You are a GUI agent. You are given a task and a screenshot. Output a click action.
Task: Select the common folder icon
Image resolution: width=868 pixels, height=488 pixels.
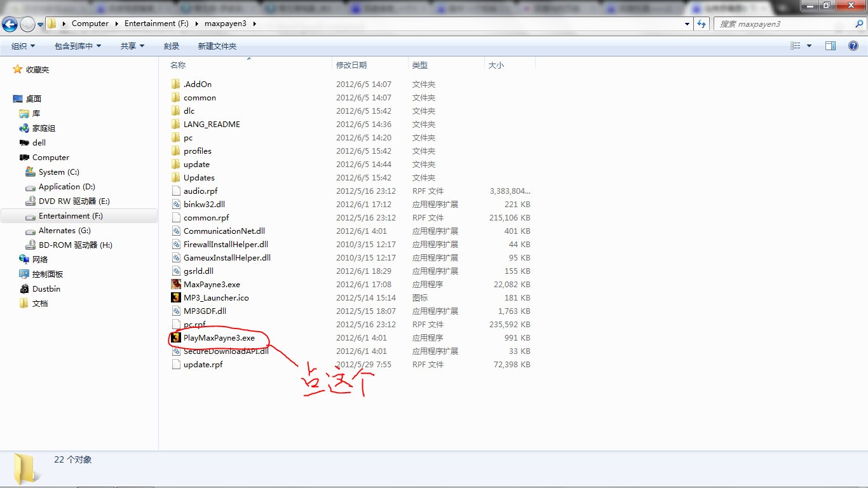(176, 97)
